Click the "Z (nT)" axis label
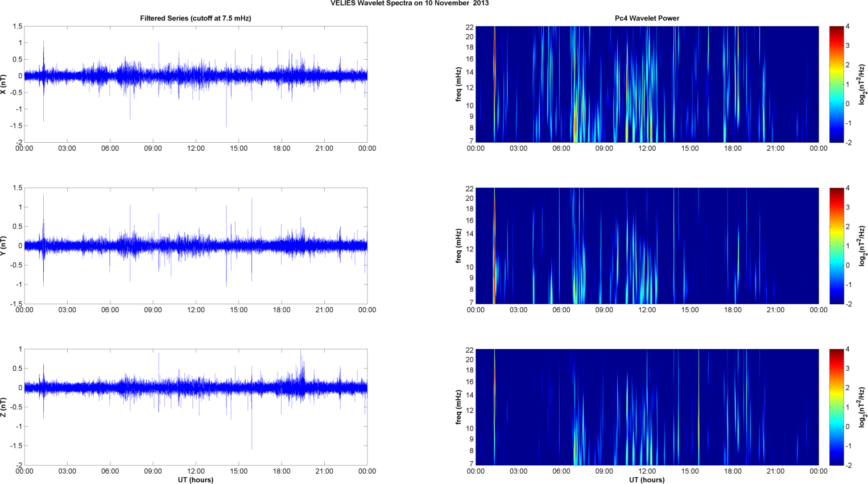The width and height of the screenshot is (868, 484). [4, 407]
